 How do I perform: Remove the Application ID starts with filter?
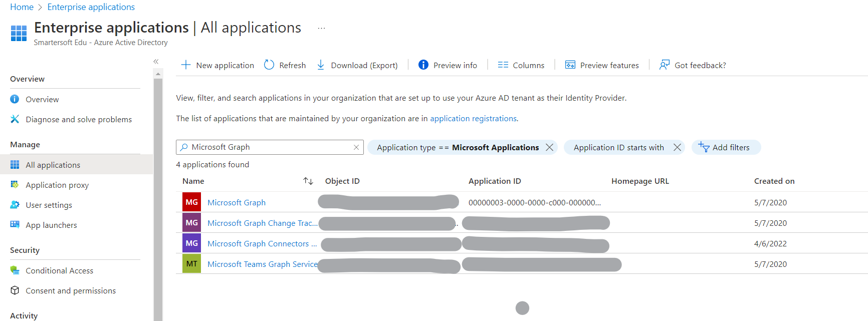click(677, 147)
